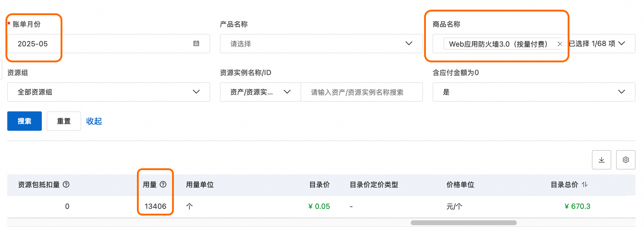Click help icon next to 资源包抵扣量
This screenshot has width=644, height=227.
66,184
